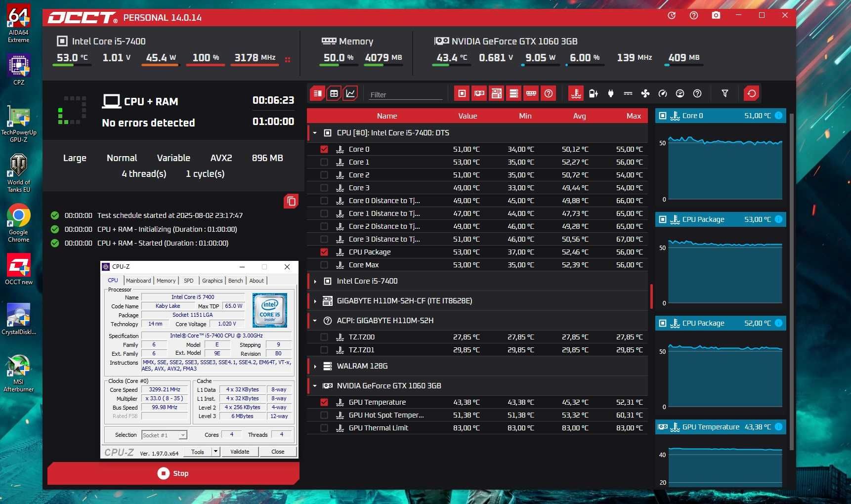Open the CPU-Z Socket #1 selection dropdown
Screen dimensions: 851x504
164,435
